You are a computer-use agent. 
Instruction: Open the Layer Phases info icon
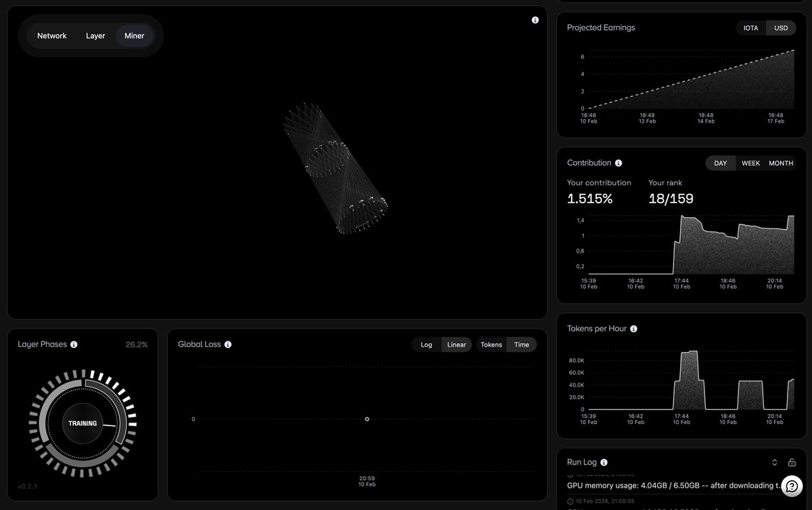[74, 345]
